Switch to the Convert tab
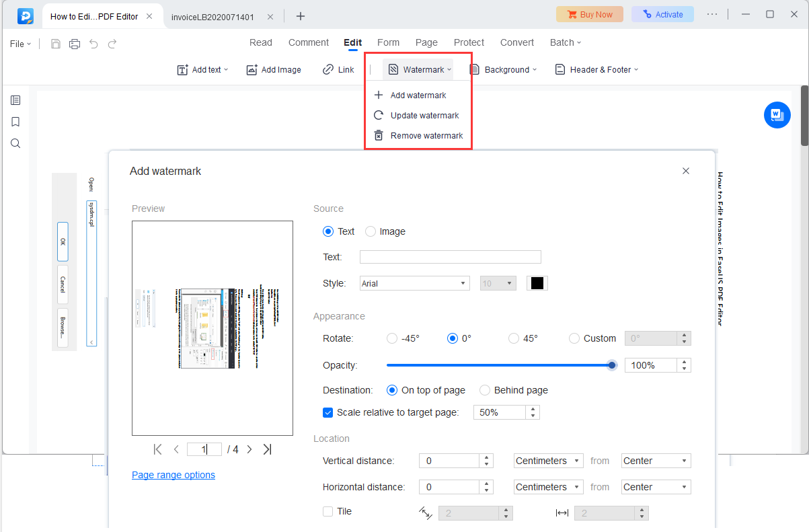The height and width of the screenshot is (532, 809). pos(517,42)
